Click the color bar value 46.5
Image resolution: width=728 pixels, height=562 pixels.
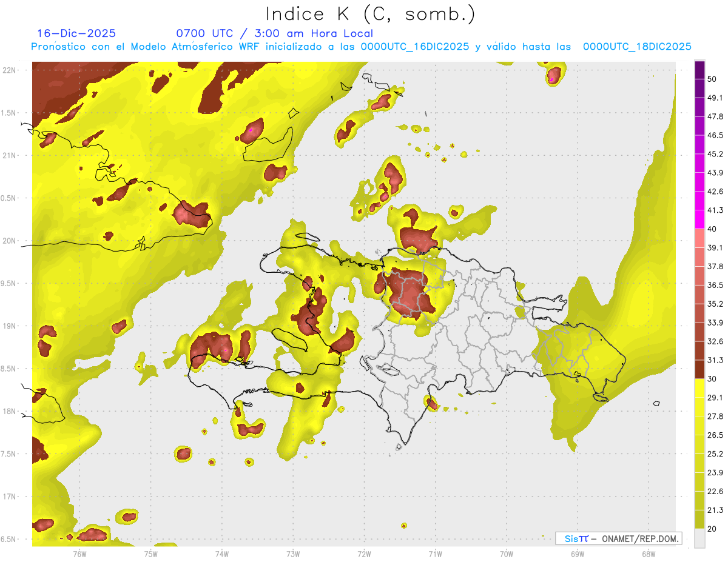click(715, 135)
